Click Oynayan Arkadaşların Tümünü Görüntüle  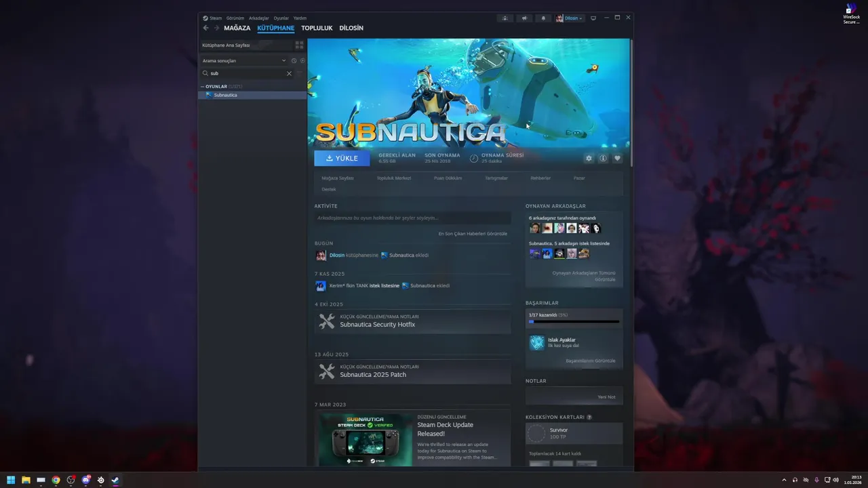click(x=584, y=276)
